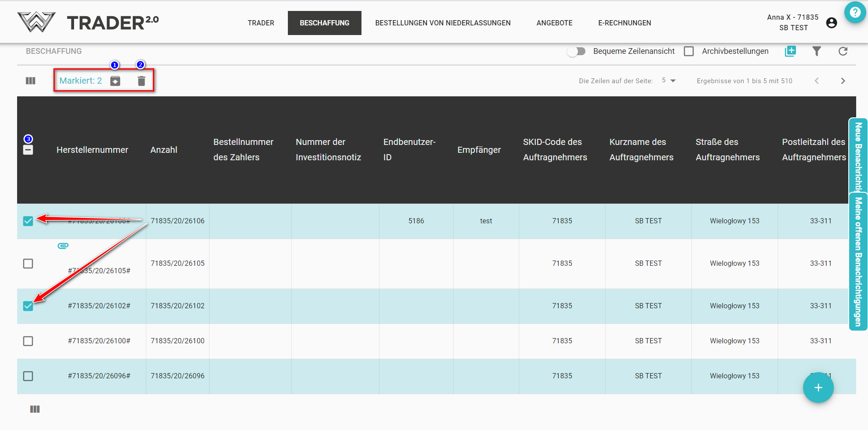The height and width of the screenshot is (430, 868).
Task: Open the rows per page dropdown
Action: coord(669,81)
